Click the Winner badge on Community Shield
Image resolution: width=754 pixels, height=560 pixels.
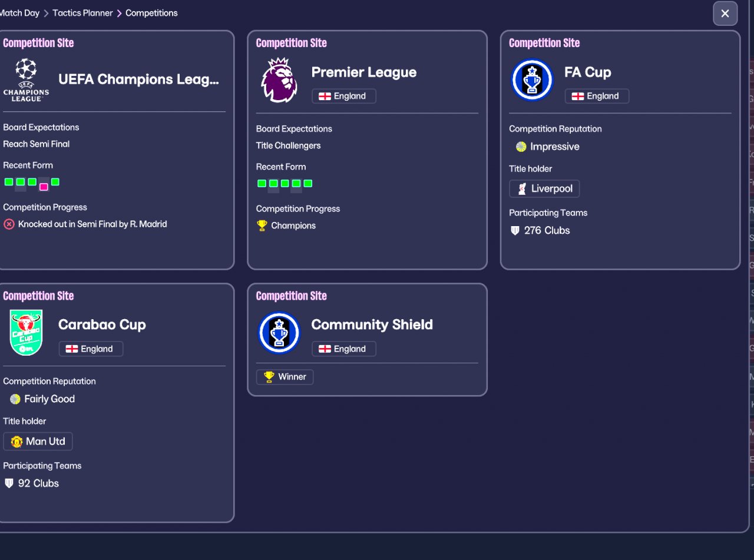pos(285,377)
